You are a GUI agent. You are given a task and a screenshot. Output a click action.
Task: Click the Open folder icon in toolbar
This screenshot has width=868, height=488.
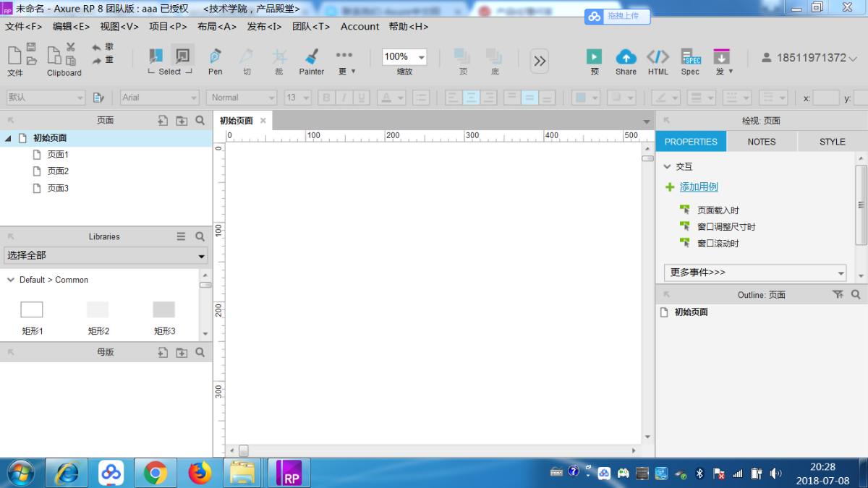pyautogui.click(x=31, y=60)
